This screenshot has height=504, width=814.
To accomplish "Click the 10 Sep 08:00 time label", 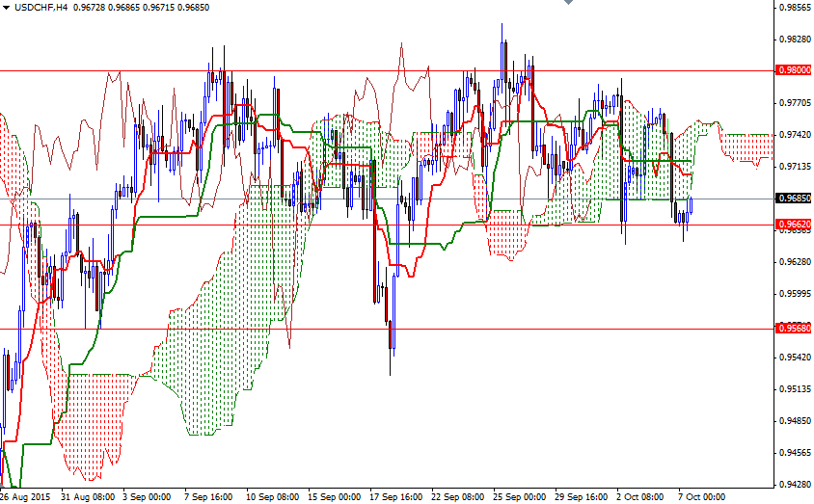I will coord(271,497).
